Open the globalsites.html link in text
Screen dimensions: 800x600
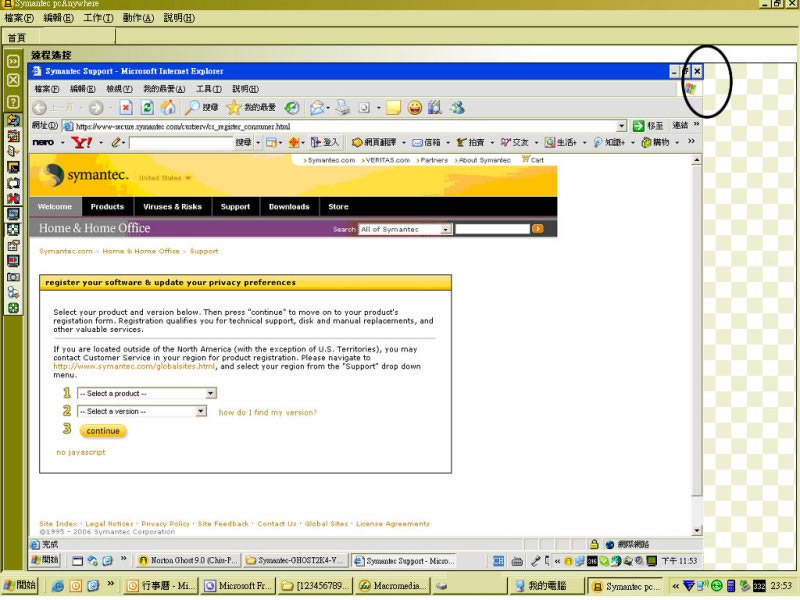(134, 366)
